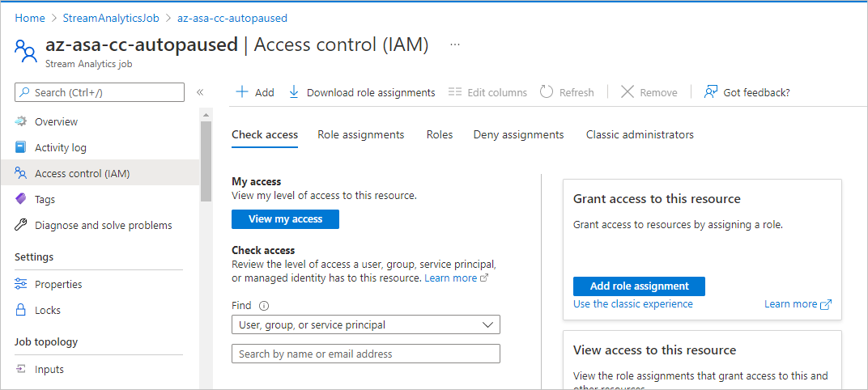Click the Tags icon in sidebar
The height and width of the screenshot is (390, 868).
(x=21, y=199)
